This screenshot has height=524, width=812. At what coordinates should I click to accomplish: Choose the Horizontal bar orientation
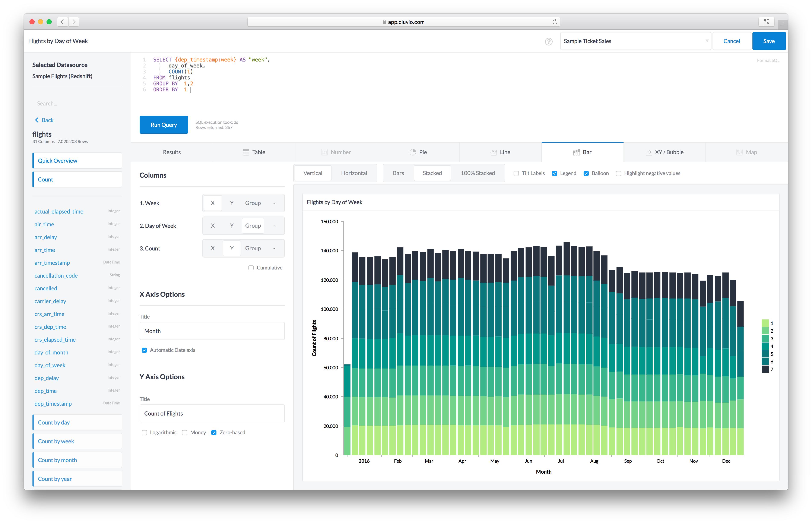coord(354,173)
